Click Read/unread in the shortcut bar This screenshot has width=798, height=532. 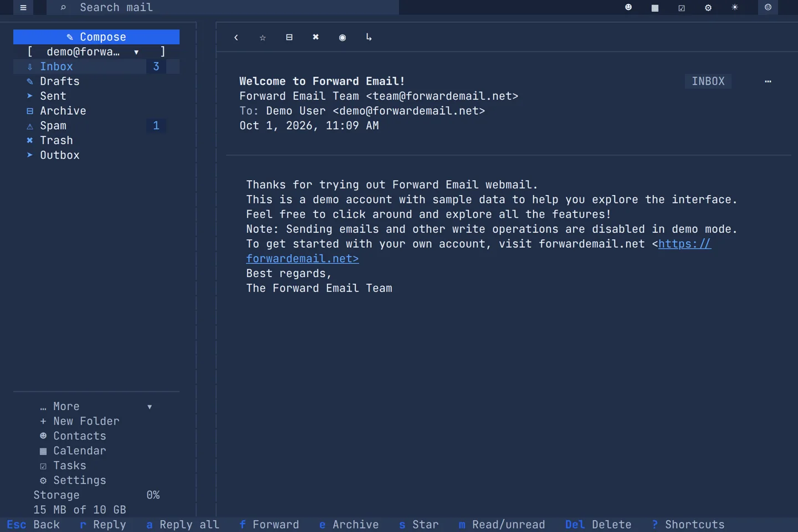coord(502,525)
